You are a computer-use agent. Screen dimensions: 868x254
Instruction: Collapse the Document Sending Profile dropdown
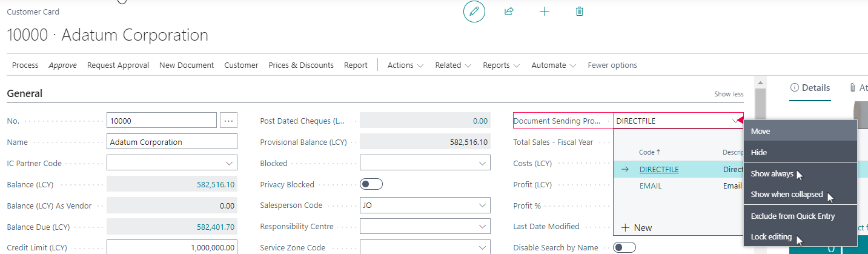(735, 121)
